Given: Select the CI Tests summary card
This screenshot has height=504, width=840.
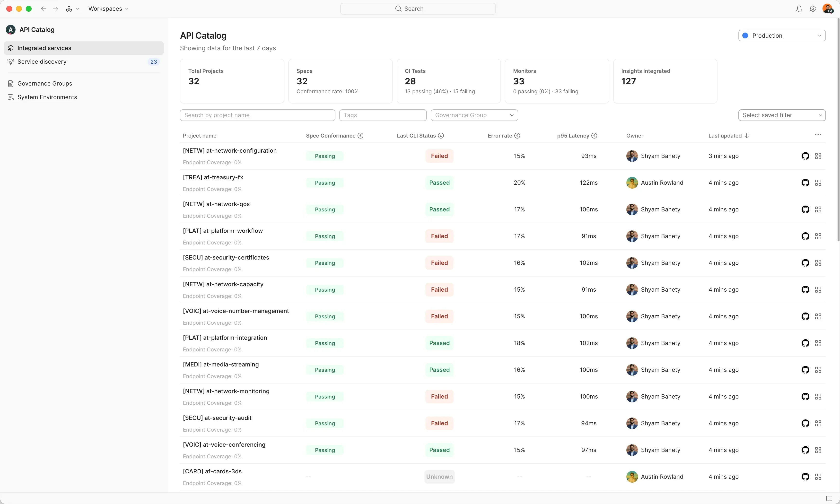Looking at the screenshot, I should [448, 81].
